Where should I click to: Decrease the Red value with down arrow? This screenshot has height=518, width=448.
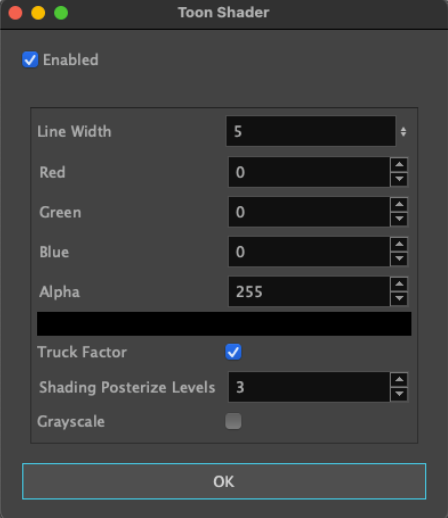(x=399, y=179)
